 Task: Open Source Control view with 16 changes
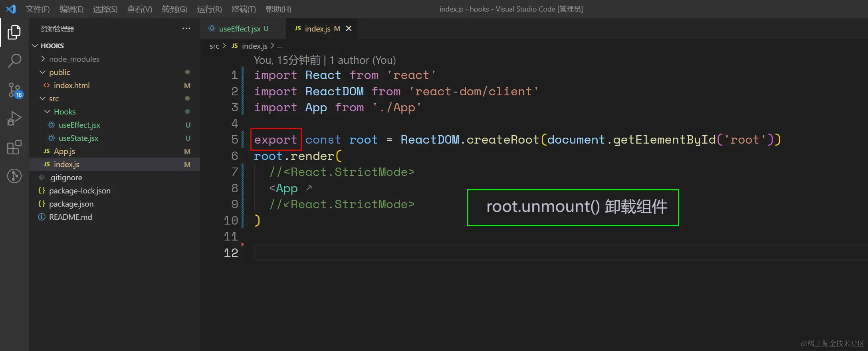[15, 90]
